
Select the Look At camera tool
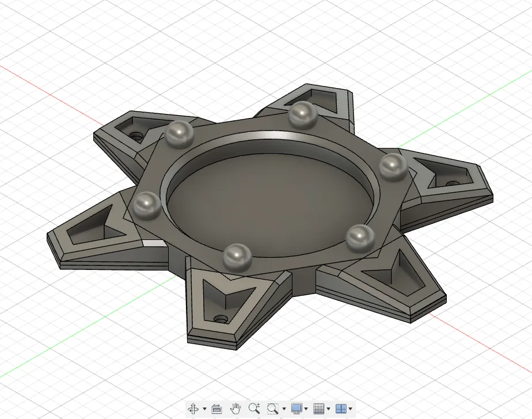[x=216, y=409]
